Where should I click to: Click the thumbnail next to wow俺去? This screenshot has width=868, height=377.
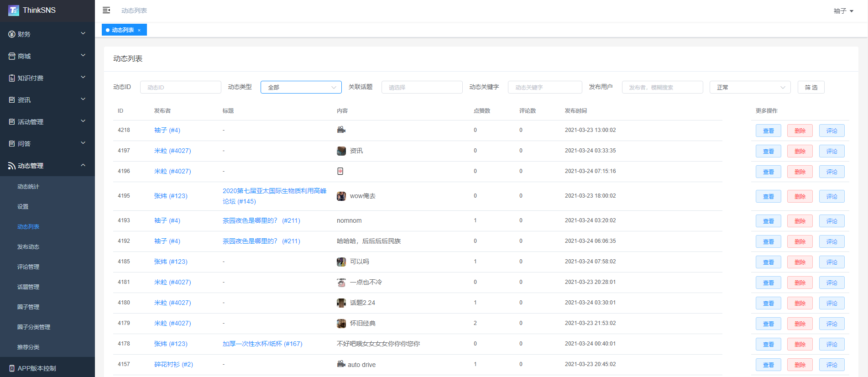coord(341,196)
